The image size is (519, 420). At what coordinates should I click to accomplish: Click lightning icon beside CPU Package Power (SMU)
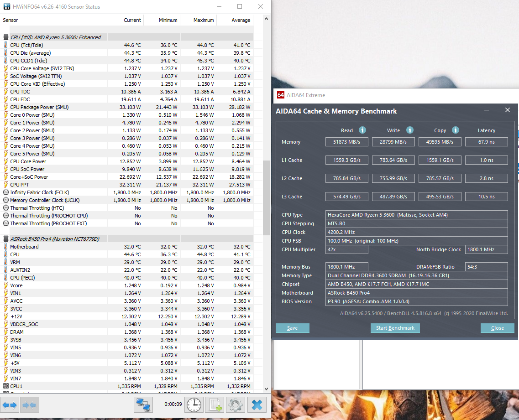tap(5, 107)
